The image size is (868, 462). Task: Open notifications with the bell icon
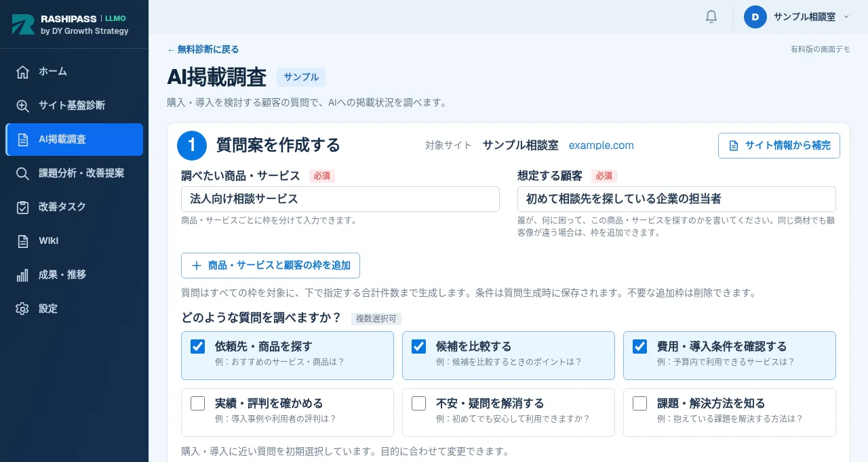tap(711, 17)
